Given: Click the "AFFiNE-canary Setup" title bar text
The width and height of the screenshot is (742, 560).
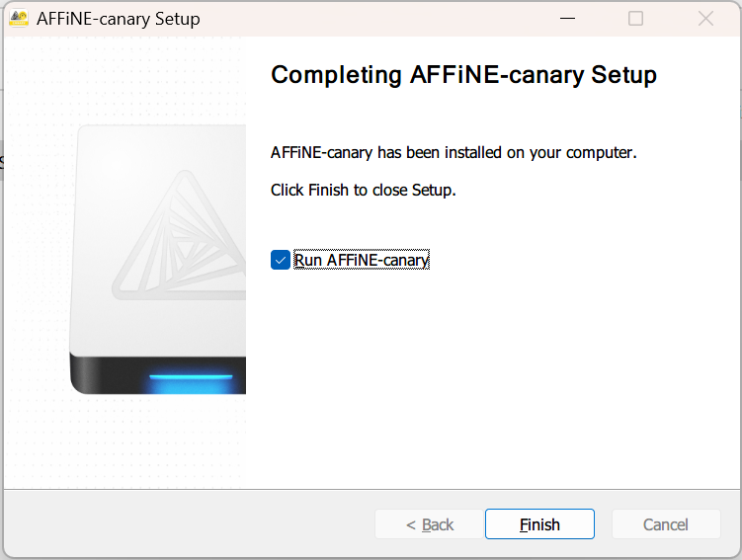Looking at the screenshot, I should (x=119, y=19).
